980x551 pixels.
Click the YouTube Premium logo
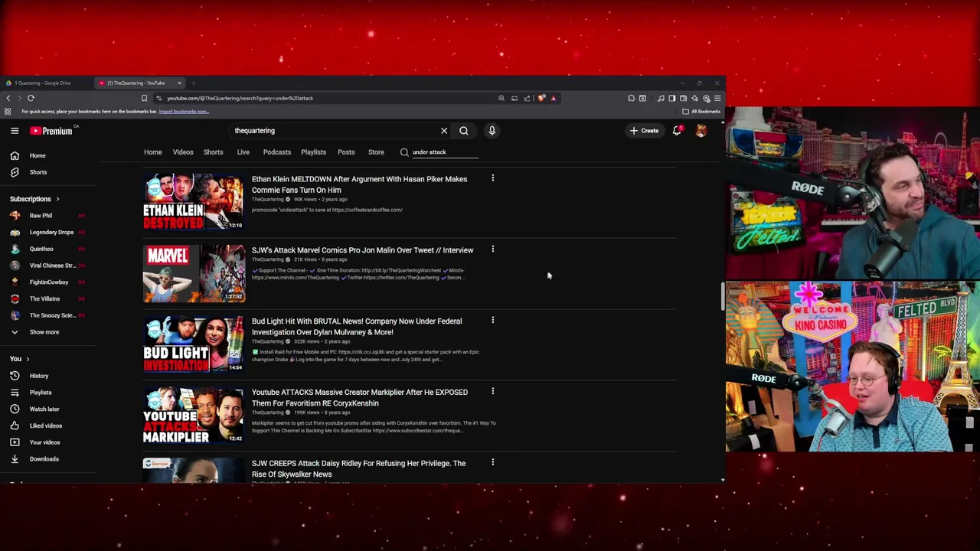(x=51, y=131)
